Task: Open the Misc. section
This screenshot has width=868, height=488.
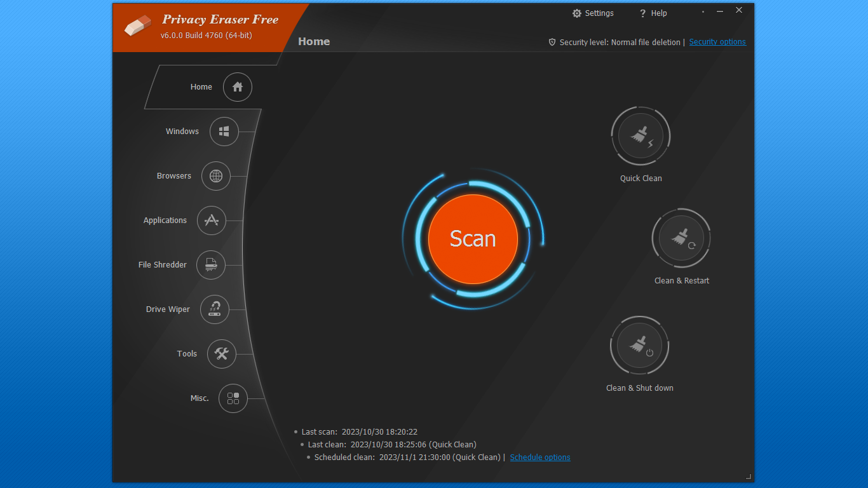Action: tap(233, 398)
